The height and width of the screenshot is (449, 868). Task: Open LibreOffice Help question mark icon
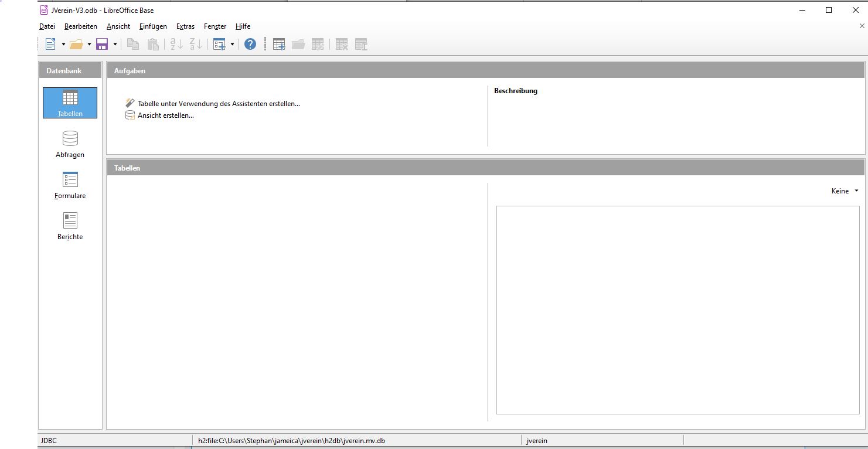click(250, 44)
